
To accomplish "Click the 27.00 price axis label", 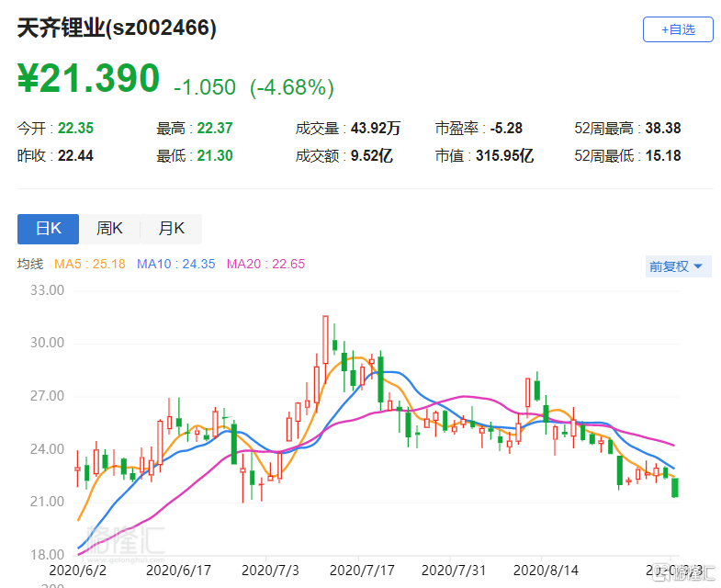I will click(48, 396).
